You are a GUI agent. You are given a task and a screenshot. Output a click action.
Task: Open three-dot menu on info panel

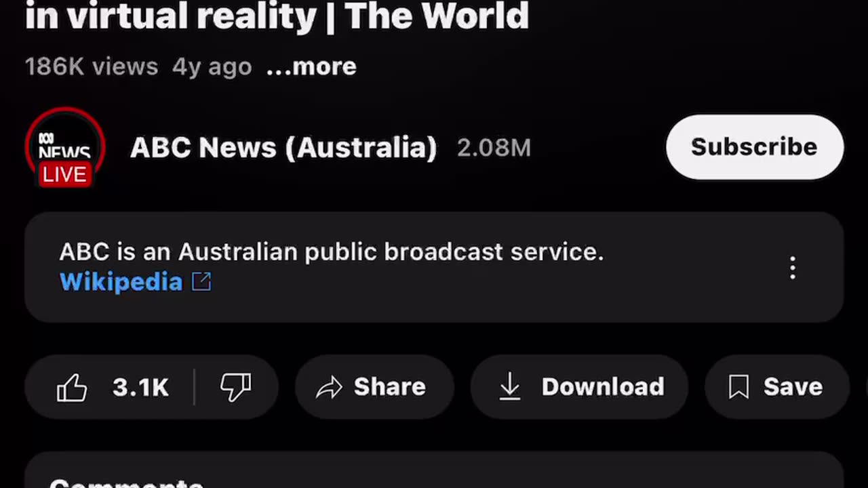tap(793, 268)
